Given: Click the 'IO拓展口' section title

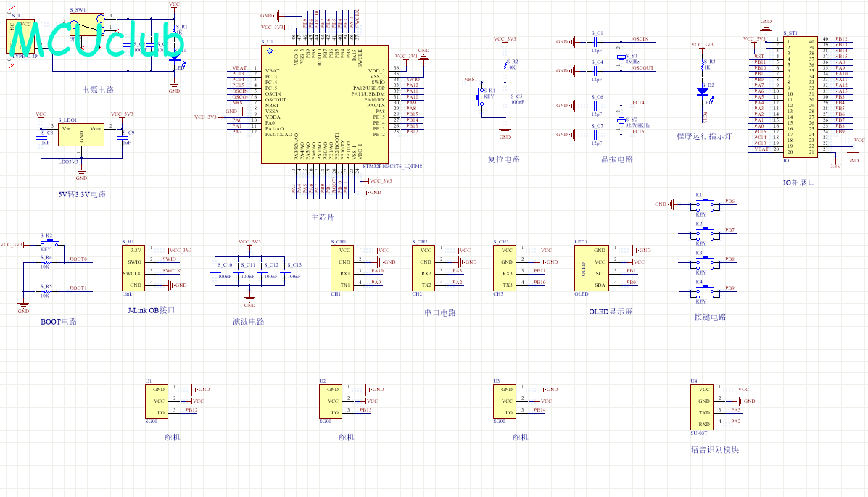Looking at the screenshot, I should pos(799,183).
